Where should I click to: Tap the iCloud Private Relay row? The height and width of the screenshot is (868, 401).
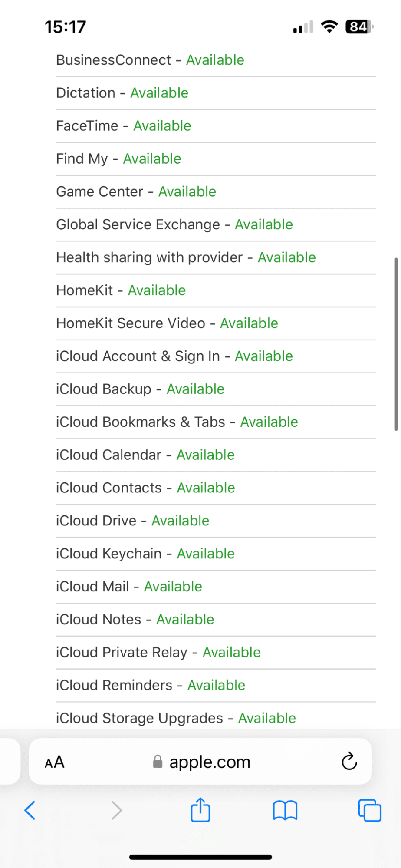tap(158, 652)
